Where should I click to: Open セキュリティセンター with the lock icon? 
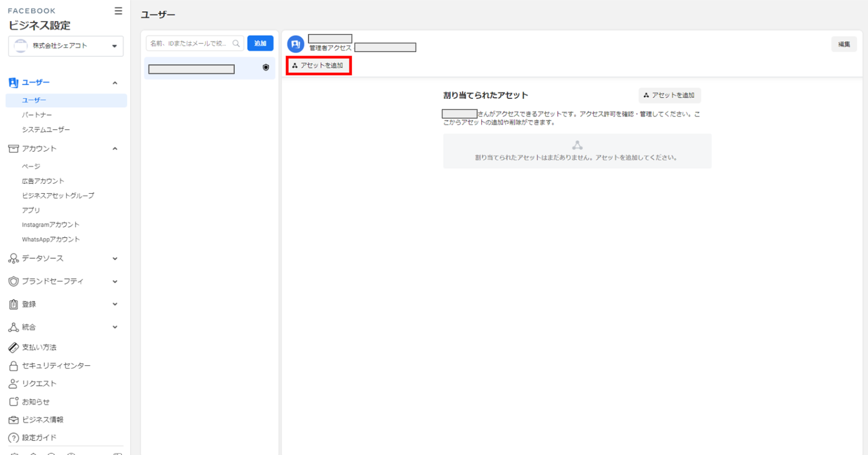coord(56,365)
